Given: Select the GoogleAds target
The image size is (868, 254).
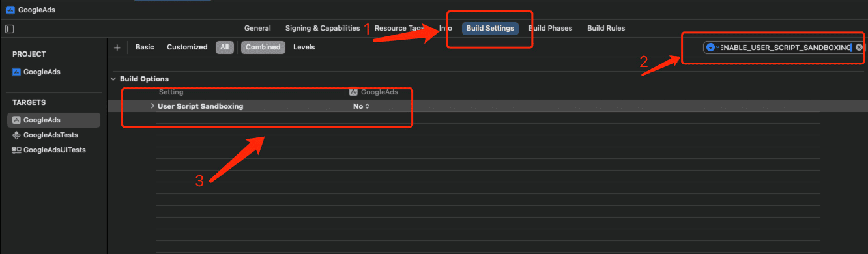Looking at the screenshot, I should pyautogui.click(x=54, y=120).
